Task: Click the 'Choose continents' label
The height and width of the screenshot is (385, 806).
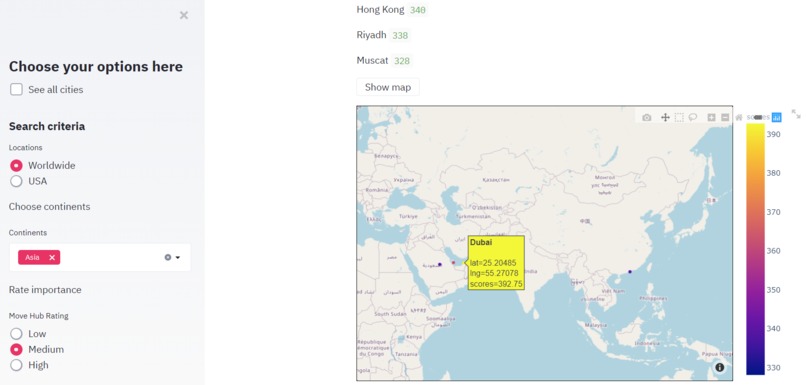Action: point(49,207)
